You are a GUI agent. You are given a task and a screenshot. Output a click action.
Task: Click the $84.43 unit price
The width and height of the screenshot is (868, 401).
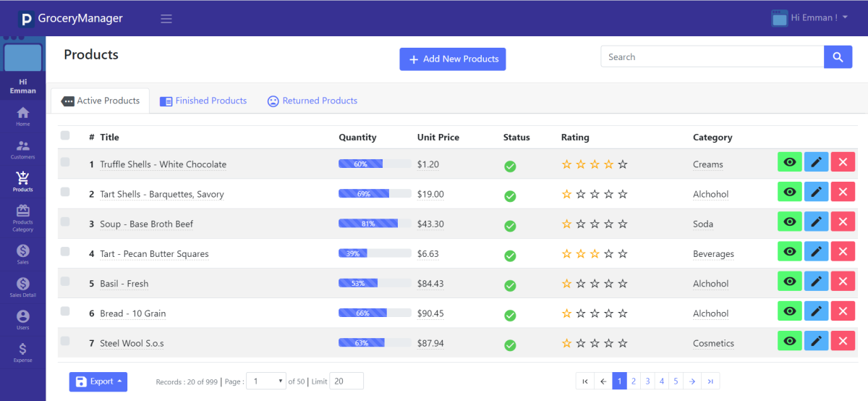[430, 284]
